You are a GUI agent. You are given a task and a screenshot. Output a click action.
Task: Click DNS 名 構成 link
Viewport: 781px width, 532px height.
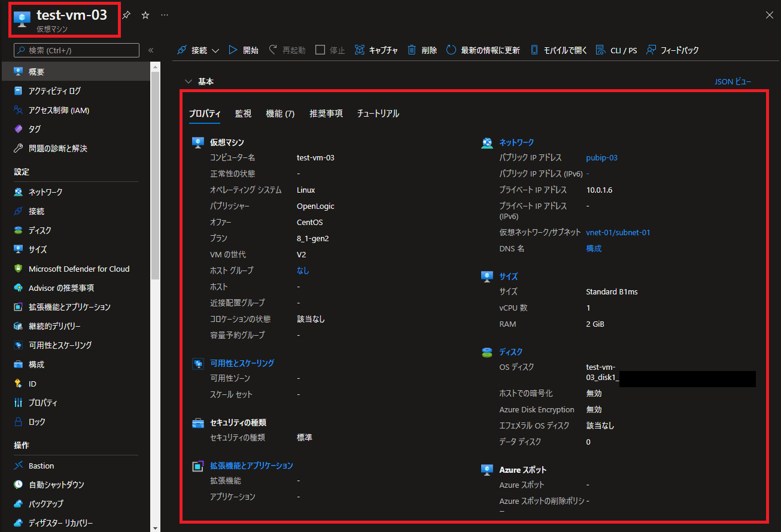(x=594, y=248)
